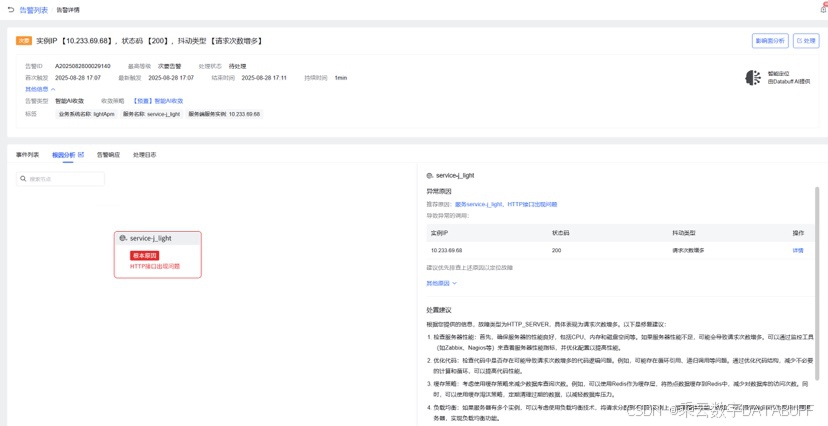Click the 服务名称: service-j_light tag
The height and width of the screenshot is (426, 828).
[x=151, y=114]
